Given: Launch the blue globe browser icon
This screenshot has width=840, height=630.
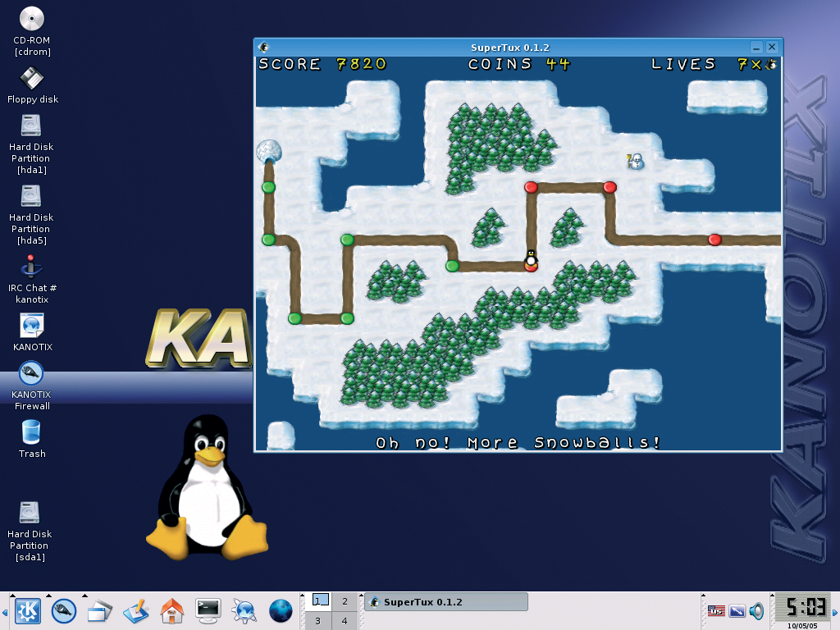Looking at the screenshot, I should [281, 611].
